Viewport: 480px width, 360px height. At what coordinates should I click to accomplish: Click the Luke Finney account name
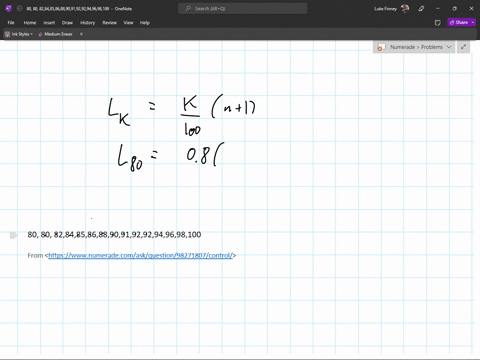385,8
